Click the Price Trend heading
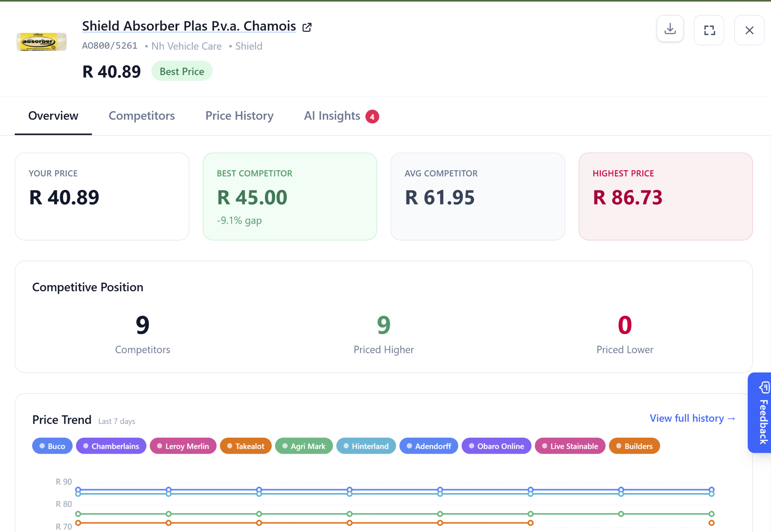This screenshot has height=532, width=771. tap(62, 420)
